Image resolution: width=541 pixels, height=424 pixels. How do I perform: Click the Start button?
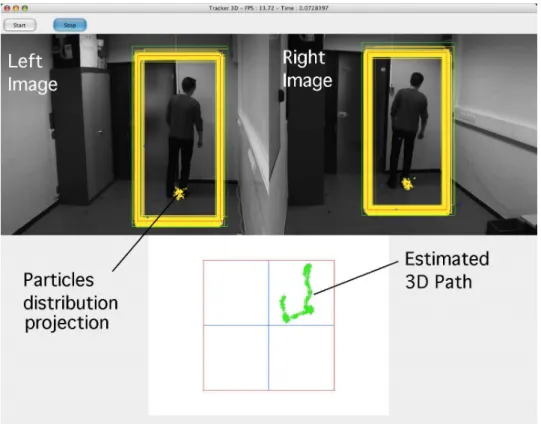pyautogui.click(x=20, y=25)
